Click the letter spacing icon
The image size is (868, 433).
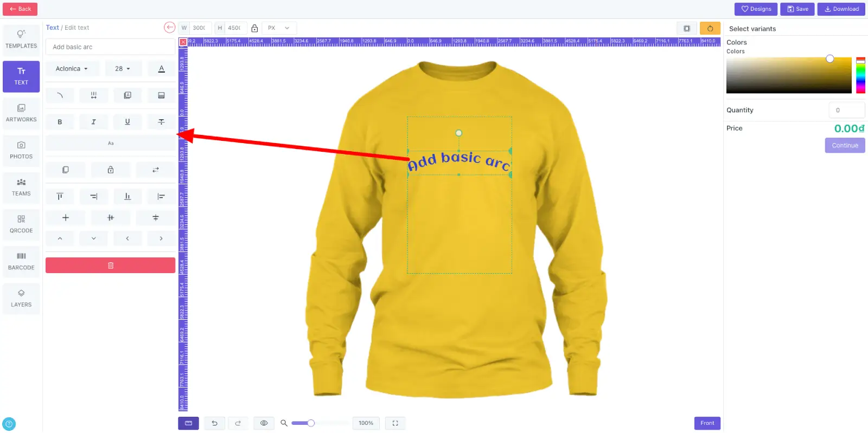point(93,95)
